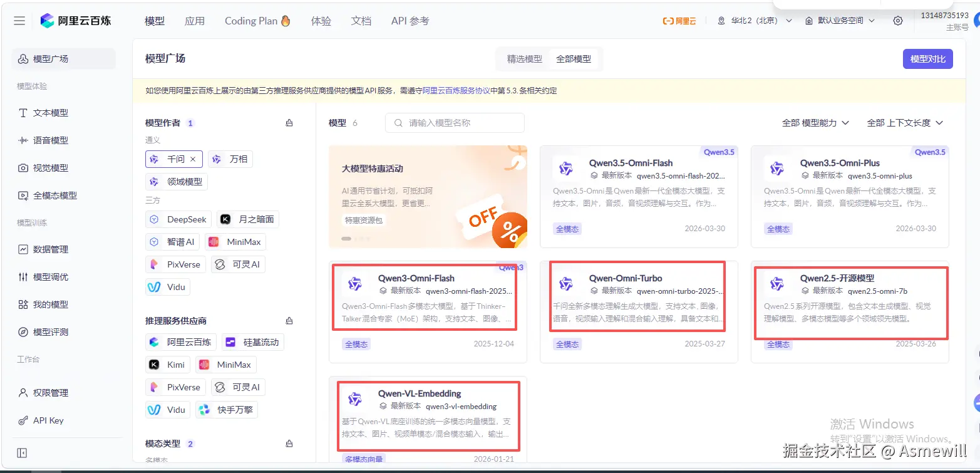The image size is (980, 473).
Task: Click the 特惠资源包 button
Action: pyautogui.click(x=364, y=221)
